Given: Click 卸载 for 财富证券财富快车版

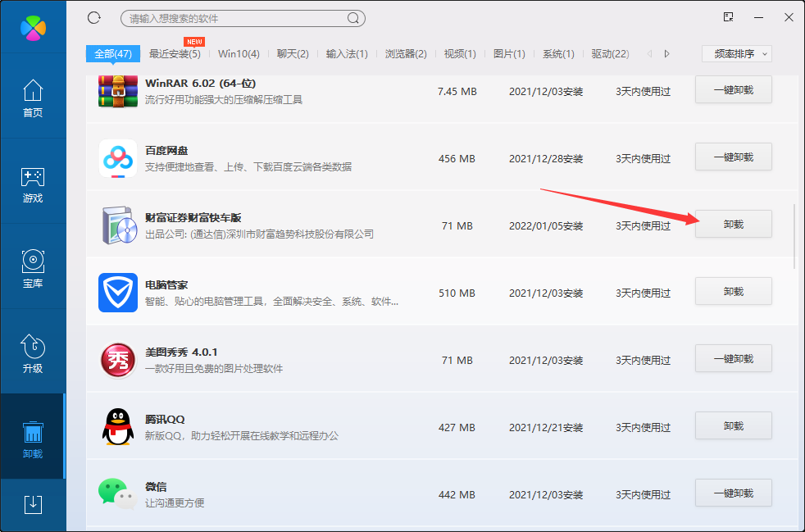Looking at the screenshot, I should [734, 224].
